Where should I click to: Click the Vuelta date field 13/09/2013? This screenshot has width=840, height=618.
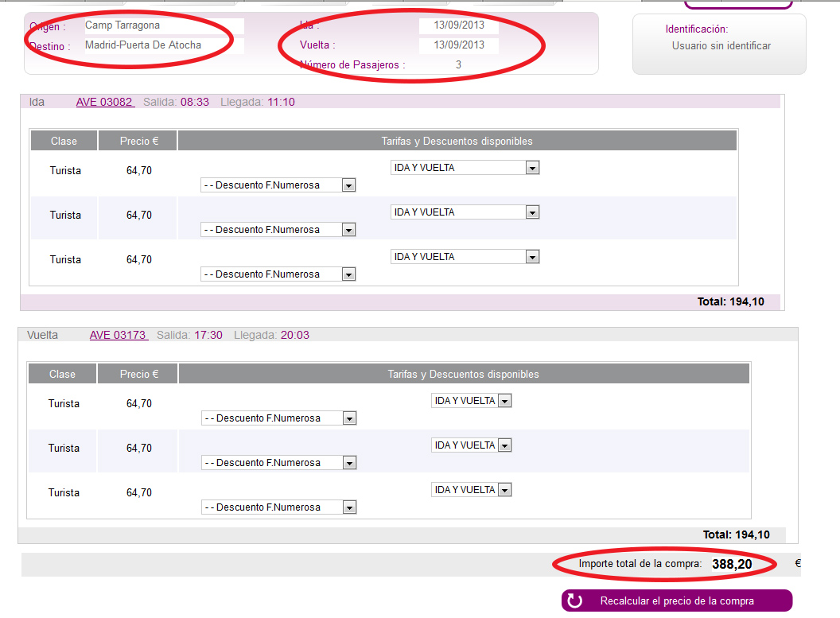458,45
